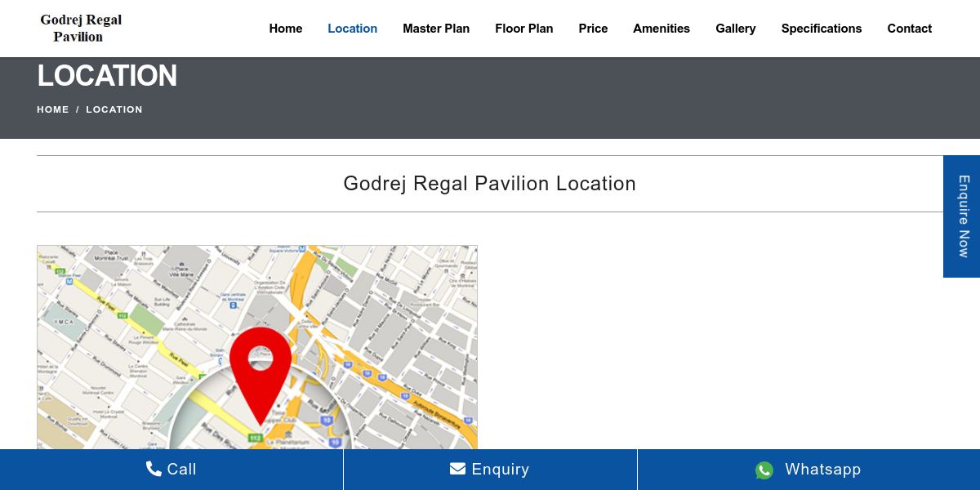Open the Master Plan page
980x490 pixels.
tap(436, 29)
